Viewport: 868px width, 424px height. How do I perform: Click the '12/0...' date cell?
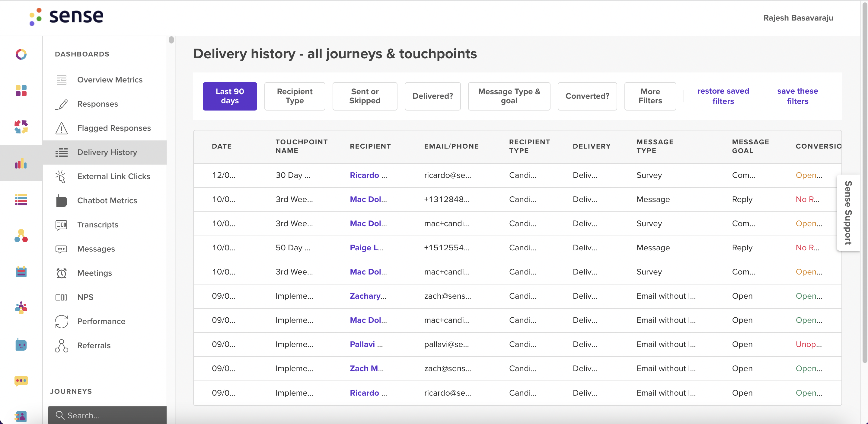tap(223, 175)
